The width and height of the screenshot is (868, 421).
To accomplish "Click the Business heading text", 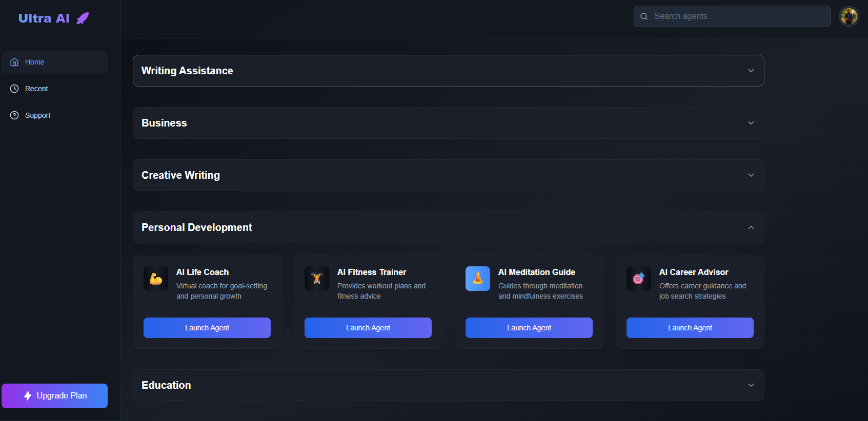I will click(164, 123).
